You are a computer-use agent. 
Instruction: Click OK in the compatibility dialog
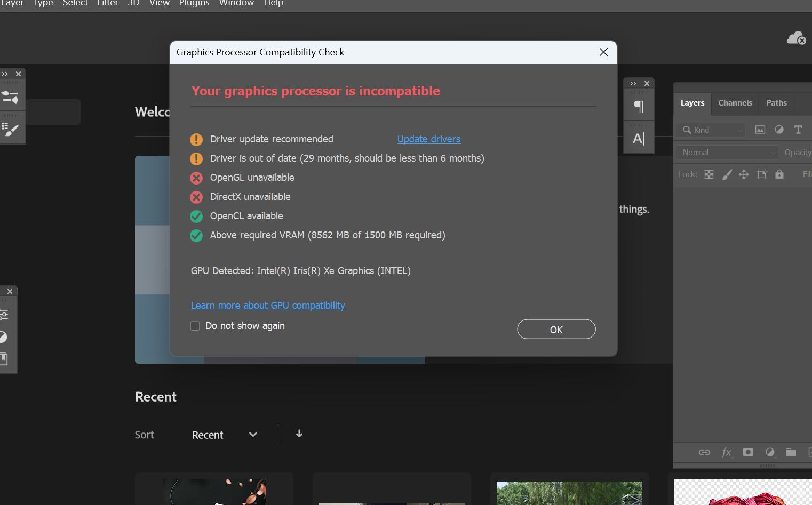[556, 330]
